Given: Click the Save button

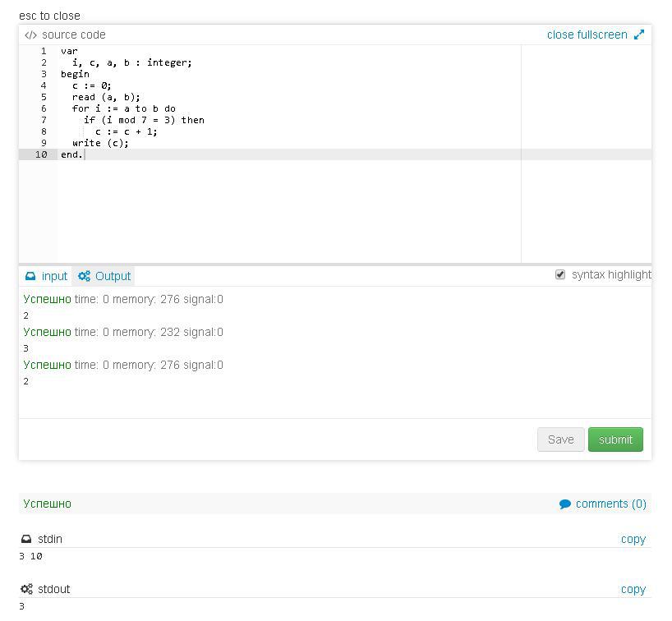Looking at the screenshot, I should point(560,439).
